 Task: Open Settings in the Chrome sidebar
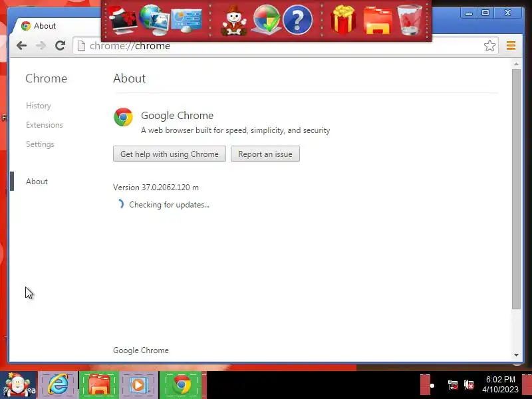coord(40,144)
